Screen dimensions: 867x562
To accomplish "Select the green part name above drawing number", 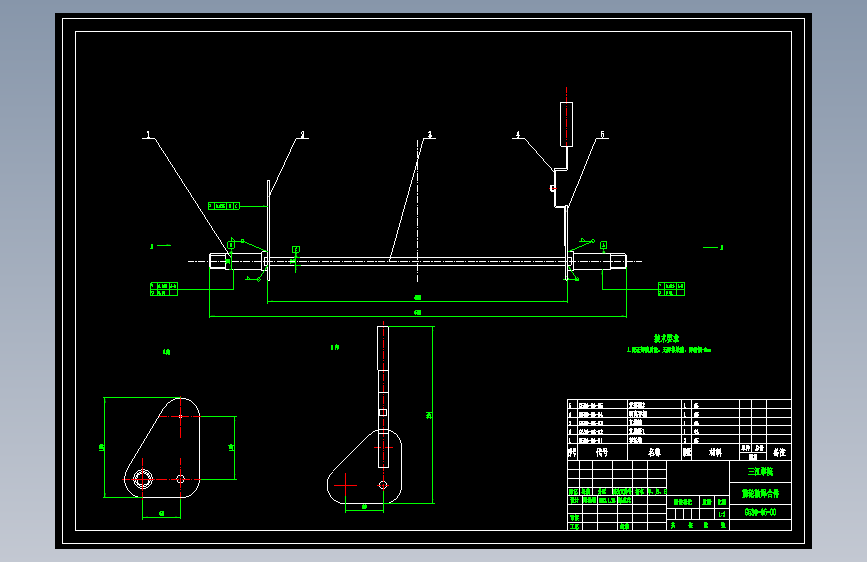I will [760, 493].
